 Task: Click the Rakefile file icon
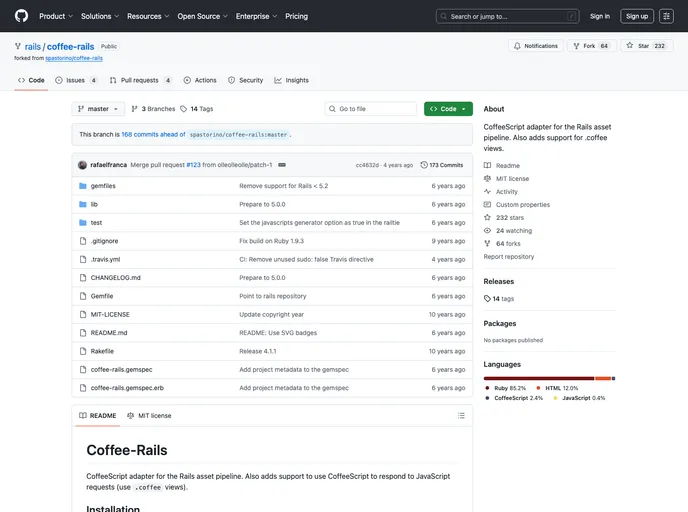click(x=83, y=351)
